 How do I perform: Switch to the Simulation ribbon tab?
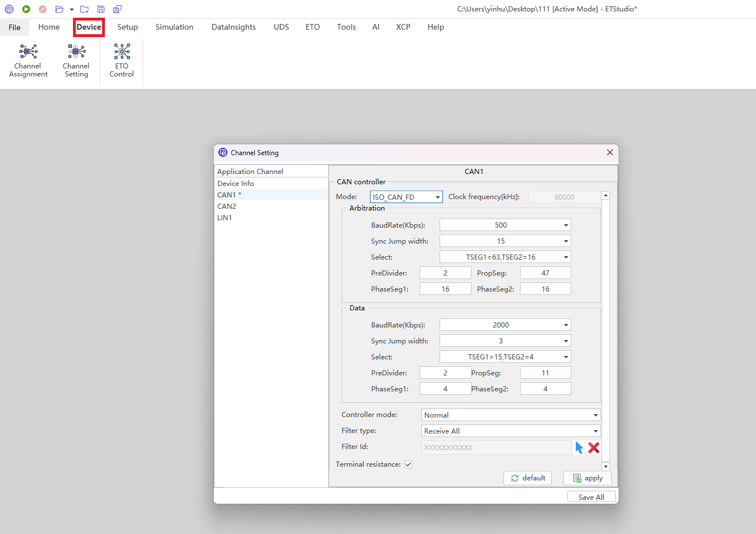pyautogui.click(x=174, y=27)
